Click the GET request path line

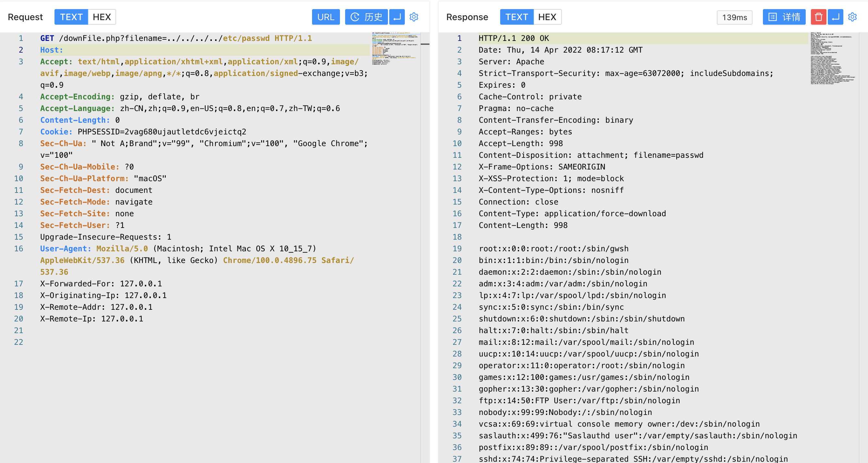tap(176, 38)
